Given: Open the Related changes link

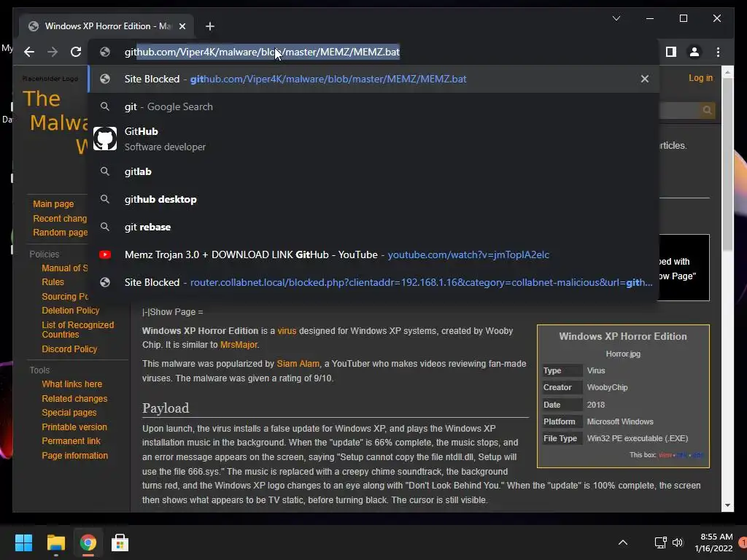Looking at the screenshot, I should click(x=74, y=399).
